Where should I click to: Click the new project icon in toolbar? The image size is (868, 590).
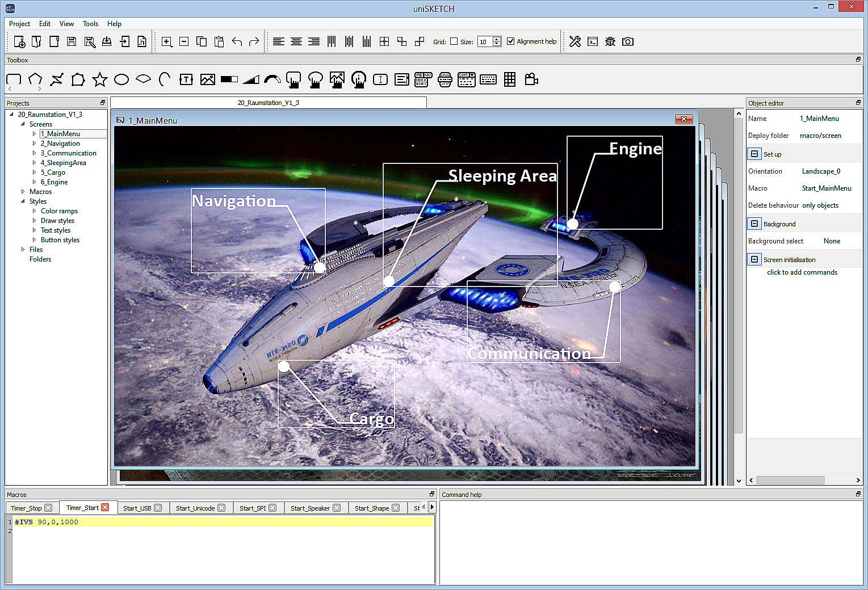tap(19, 41)
